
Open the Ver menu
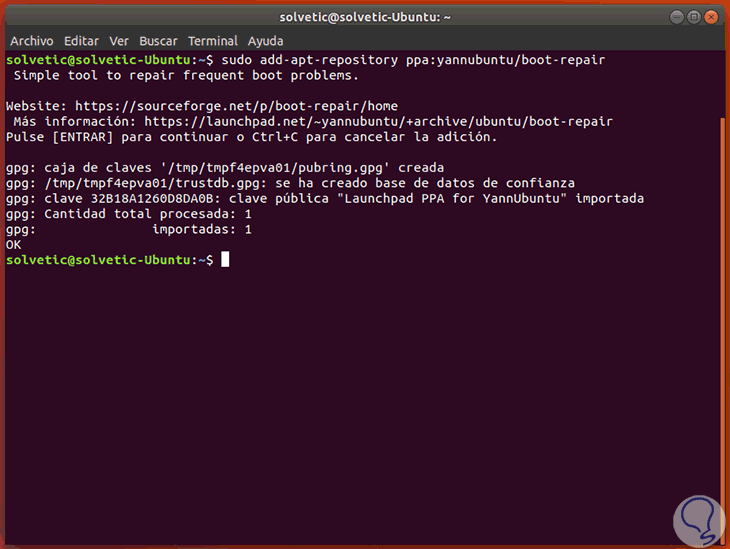pyautogui.click(x=119, y=41)
